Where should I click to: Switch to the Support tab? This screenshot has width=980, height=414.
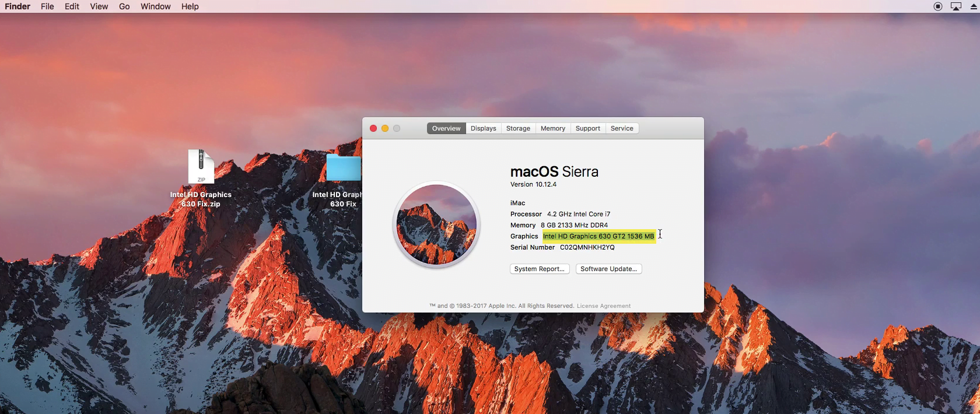tap(587, 128)
